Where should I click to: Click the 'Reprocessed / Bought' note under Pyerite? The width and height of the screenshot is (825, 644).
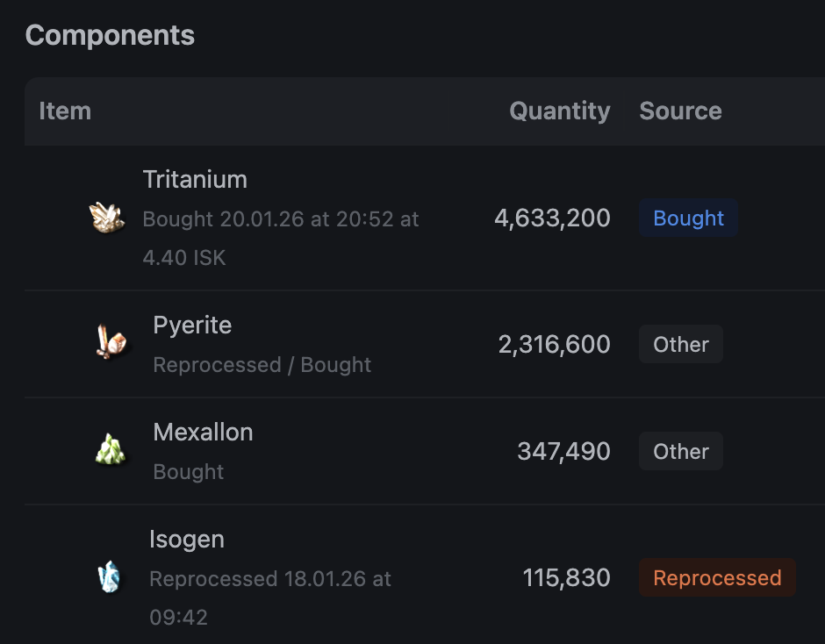coord(262,364)
